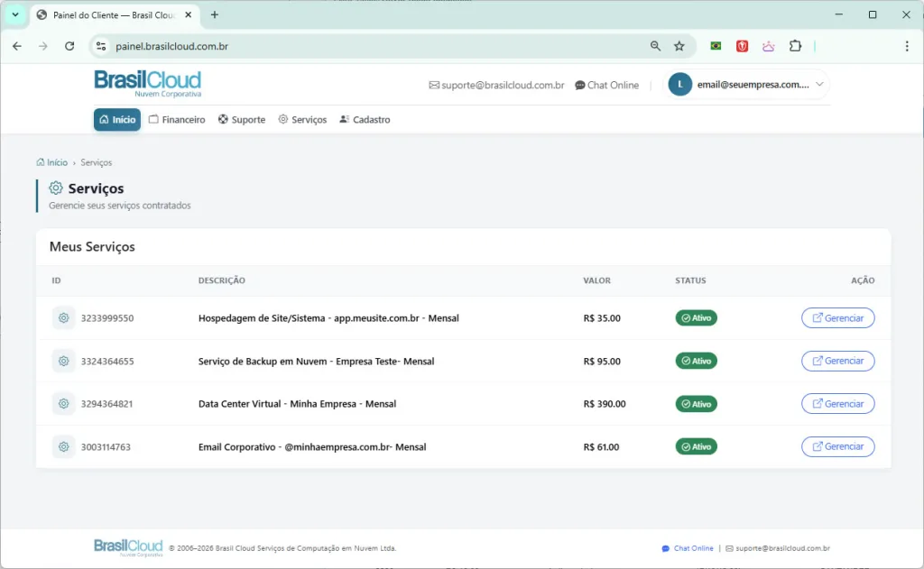Click the browser Extensions puzzle icon
The height and width of the screenshot is (569, 924).
[x=794, y=45]
